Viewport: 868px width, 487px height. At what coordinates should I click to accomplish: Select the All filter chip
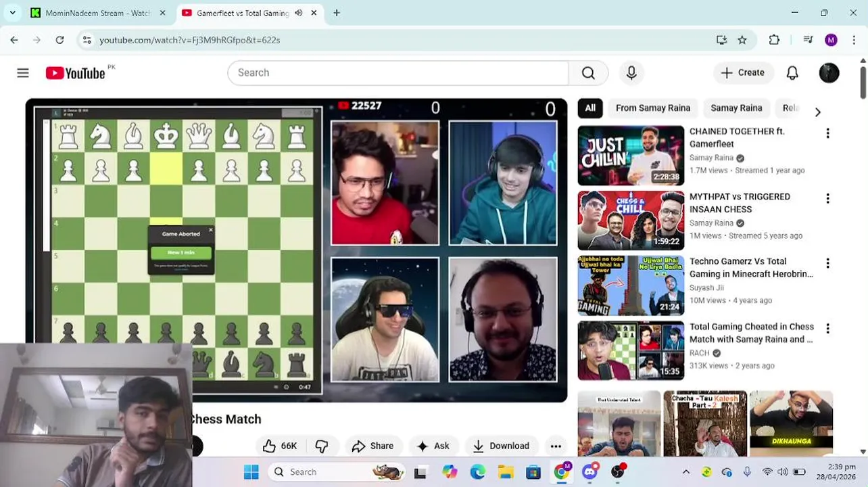[590, 108]
